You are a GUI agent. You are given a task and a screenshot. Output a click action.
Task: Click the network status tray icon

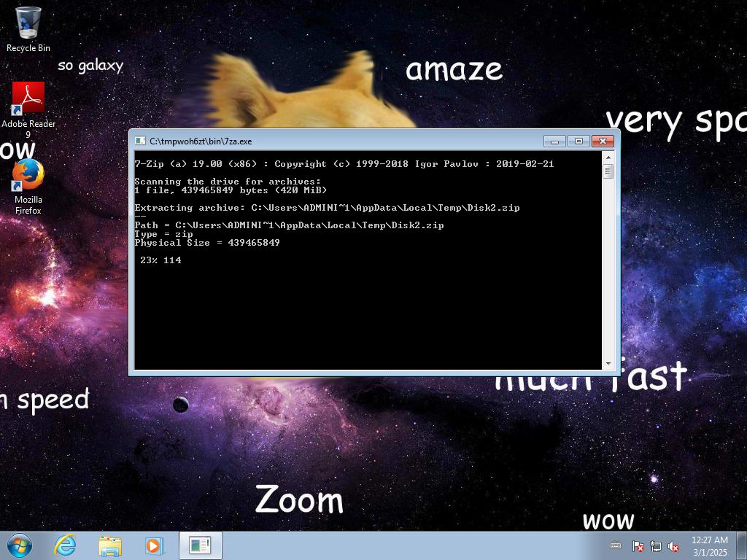656,546
